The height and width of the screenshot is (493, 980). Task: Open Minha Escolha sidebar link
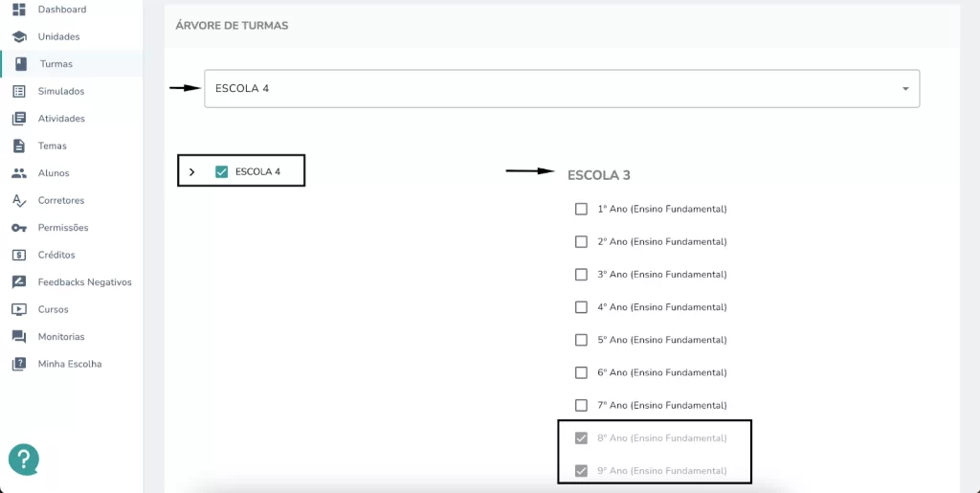(69, 365)
